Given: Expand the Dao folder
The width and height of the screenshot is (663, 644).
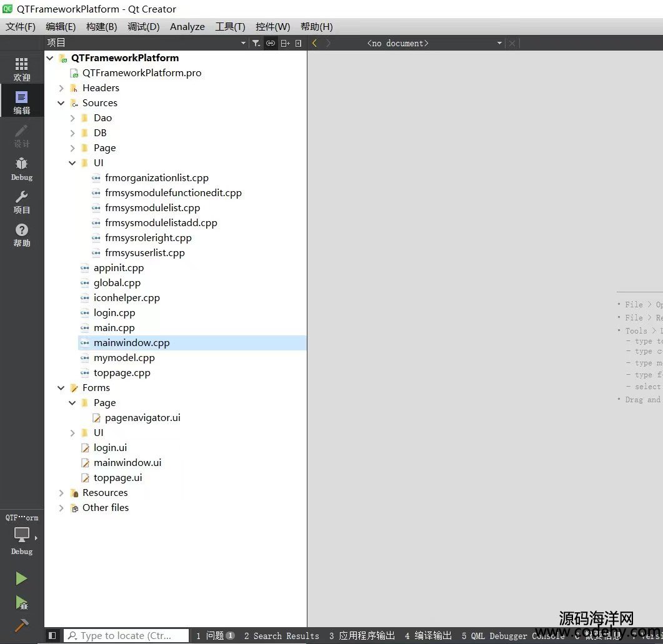Looking at the screenshot, I should click(x=72, y=118).
